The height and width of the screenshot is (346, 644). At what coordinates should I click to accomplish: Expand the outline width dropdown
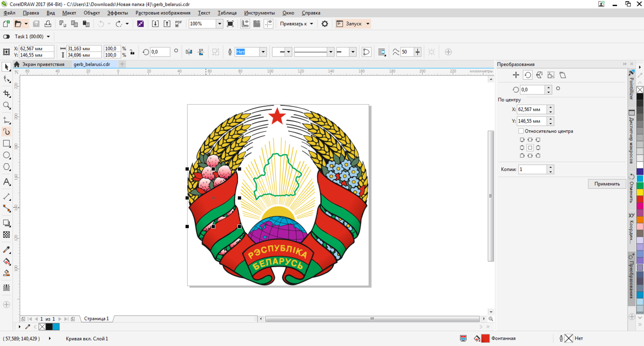tap(263, 52)
